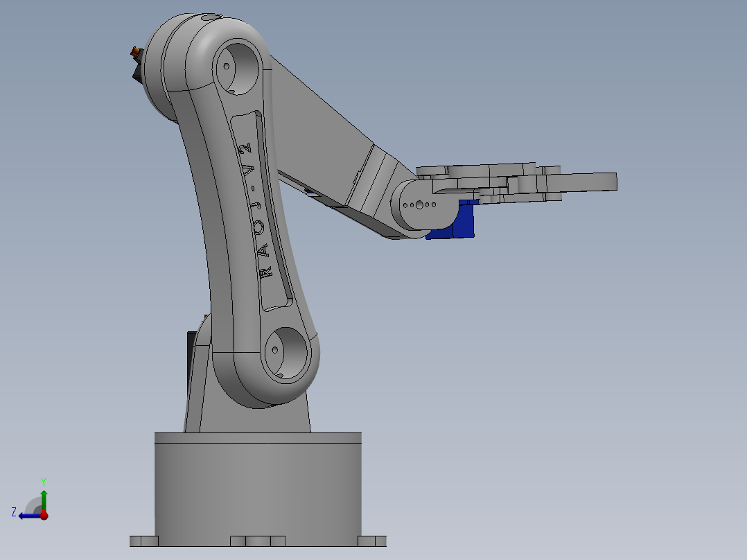Click the Z label on the orientation triad
The height and width of the screenshot is (560, 747).
[13, 511]
